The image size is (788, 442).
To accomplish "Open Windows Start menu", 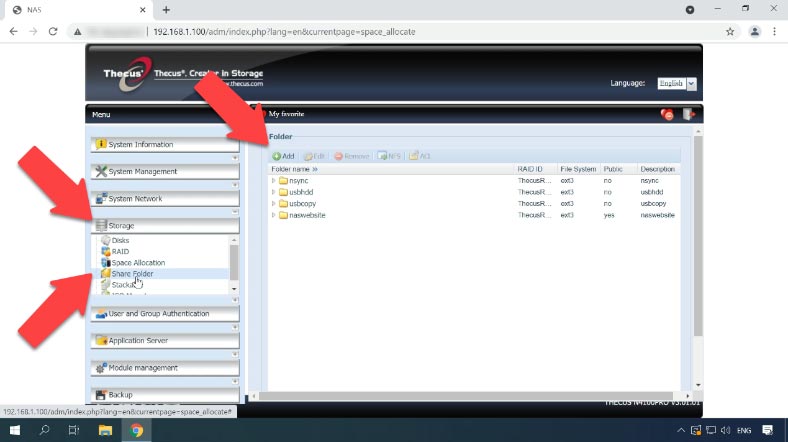I will [15, 430].
